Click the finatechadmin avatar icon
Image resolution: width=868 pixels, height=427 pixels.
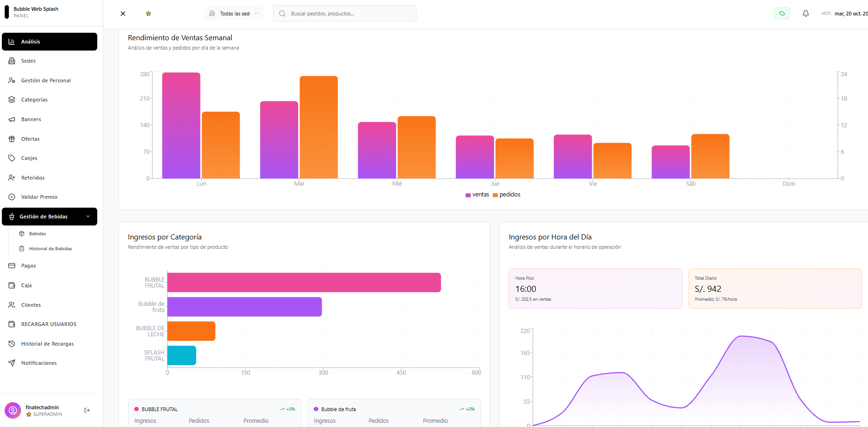[13, 411]
